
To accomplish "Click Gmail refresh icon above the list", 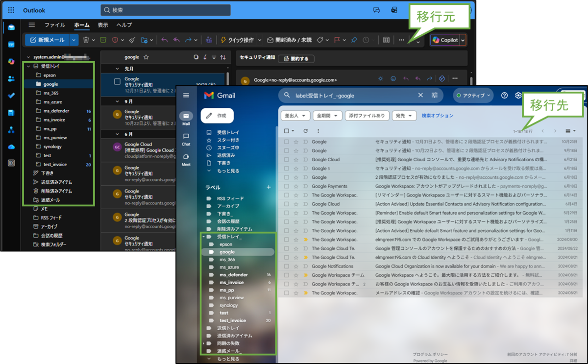I will click(x=305, y=131).
